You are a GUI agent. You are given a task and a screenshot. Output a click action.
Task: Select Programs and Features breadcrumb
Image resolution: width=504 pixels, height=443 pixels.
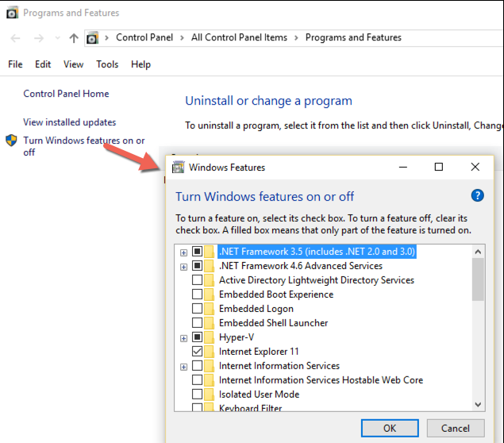point(353,37)
